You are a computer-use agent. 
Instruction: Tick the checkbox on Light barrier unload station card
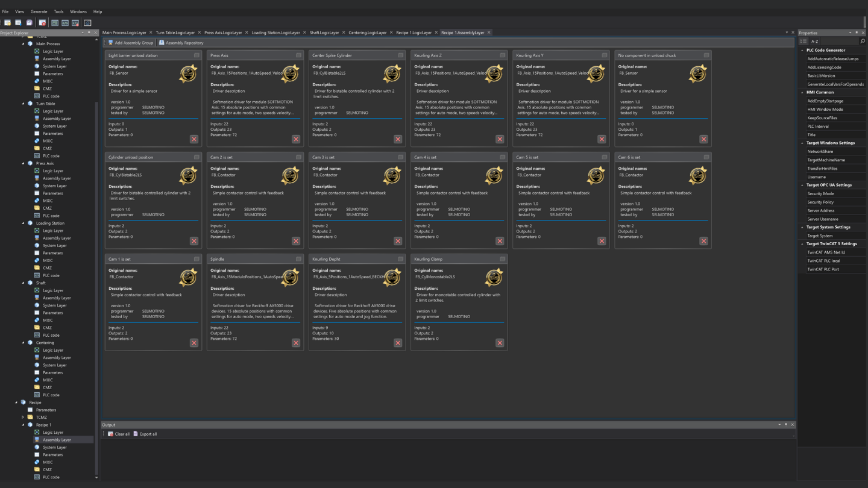[197, 55]
